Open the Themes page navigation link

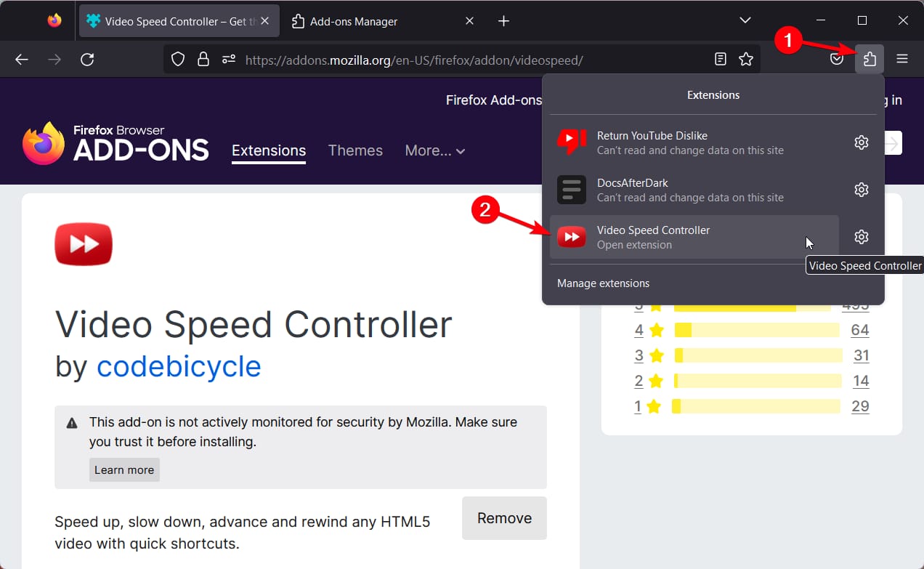coord(355,150)
